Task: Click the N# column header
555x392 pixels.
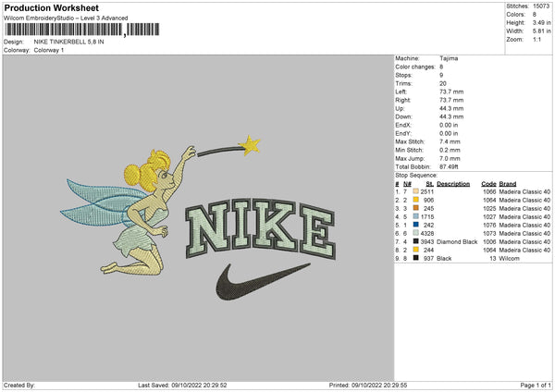Action: 407,184
